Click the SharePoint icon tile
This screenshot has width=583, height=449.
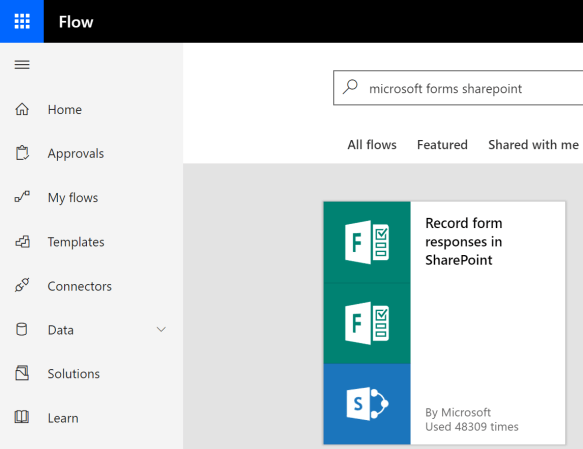point(367,404)
